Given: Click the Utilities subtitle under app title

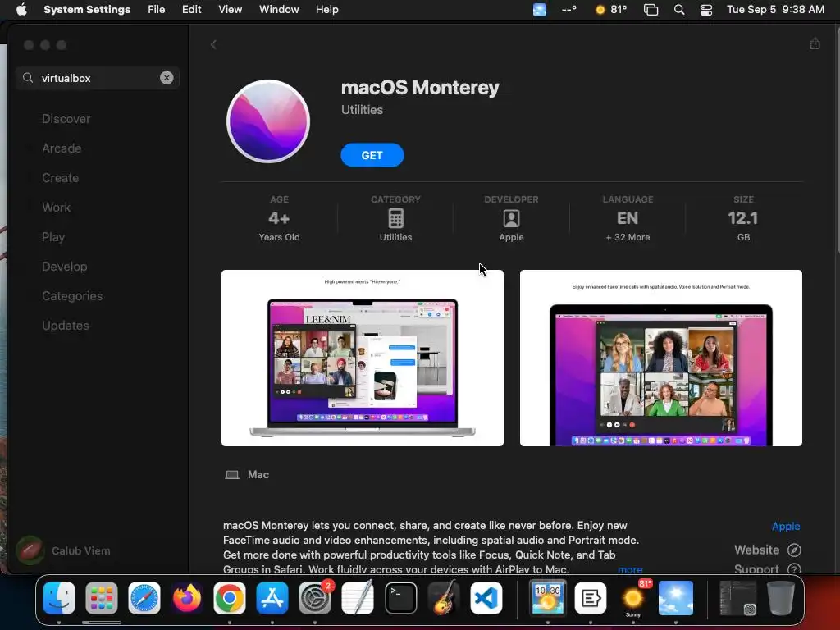Looking at the screenshot, I should (362, 110).
